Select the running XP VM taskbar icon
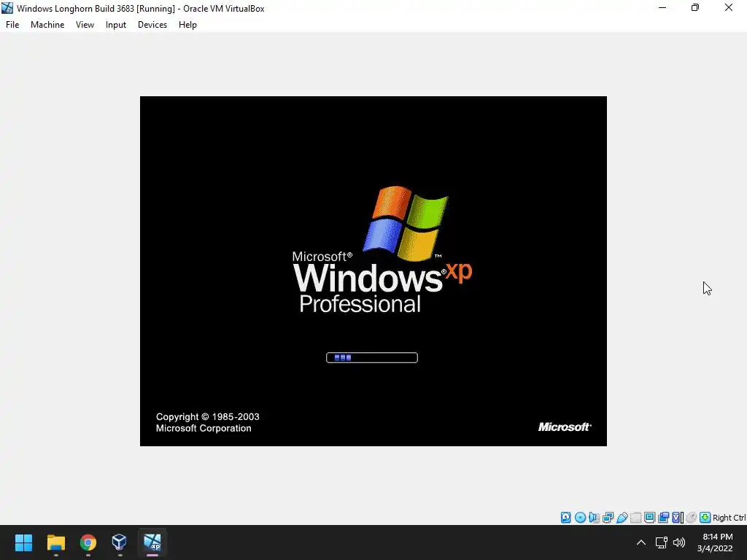Screen dimensions: 747x560 152,542
